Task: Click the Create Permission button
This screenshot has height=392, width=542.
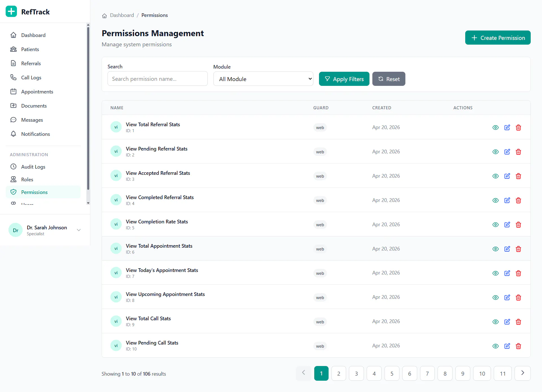Action: click(x=498, y=38)
